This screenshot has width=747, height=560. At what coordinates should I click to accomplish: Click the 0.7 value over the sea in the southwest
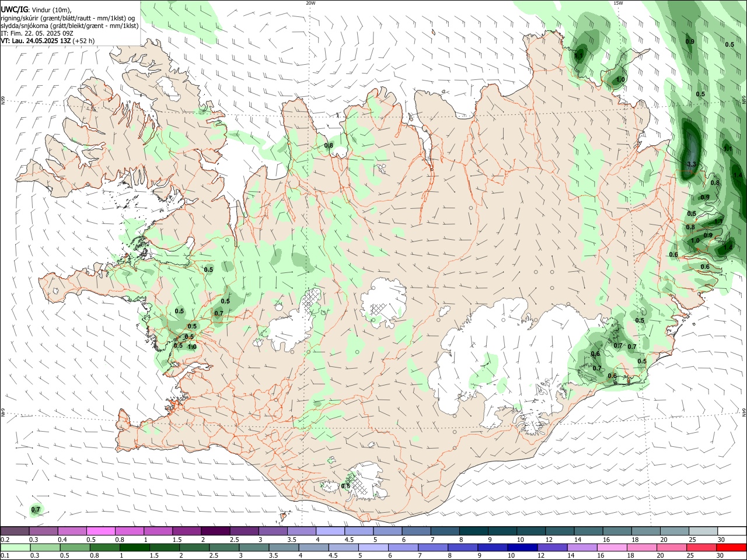[36, 510]
